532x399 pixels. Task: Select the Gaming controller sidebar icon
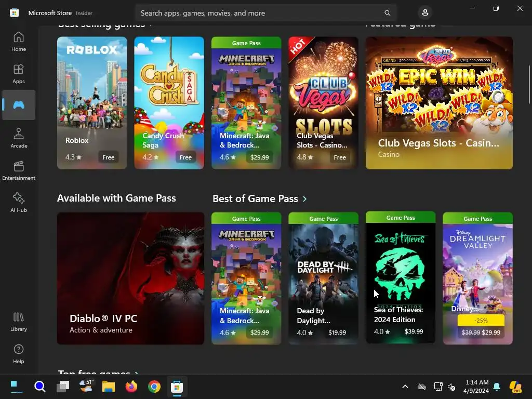pyautogui.click(x=19, y=105)
